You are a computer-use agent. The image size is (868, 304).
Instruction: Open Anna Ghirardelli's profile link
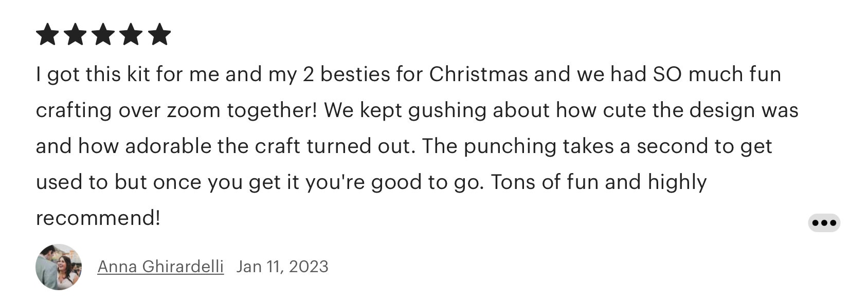pos(160,267)
